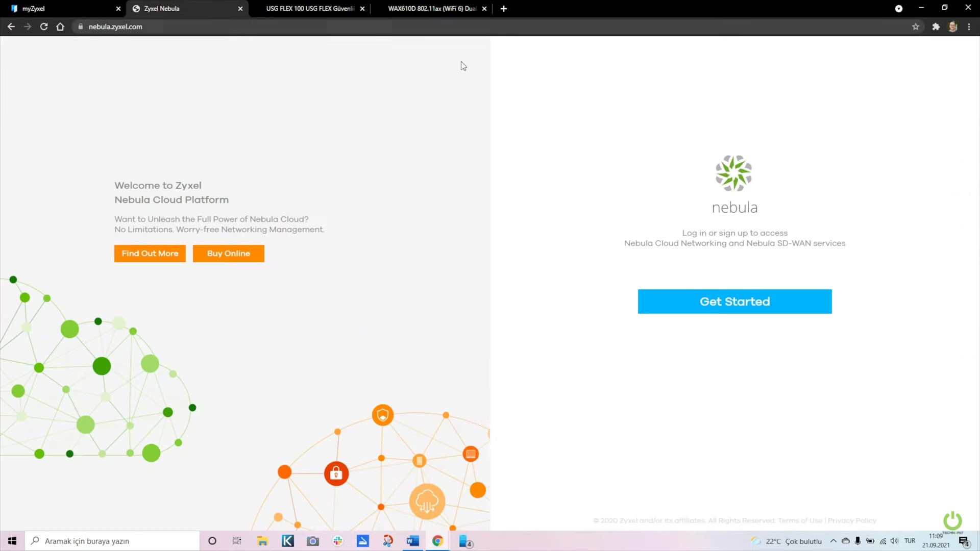The height and width of the screenshot is (551, 980).
Task: Open File Explorer from the taskbar
Action: pyautogui.click(x=262, y=541)
